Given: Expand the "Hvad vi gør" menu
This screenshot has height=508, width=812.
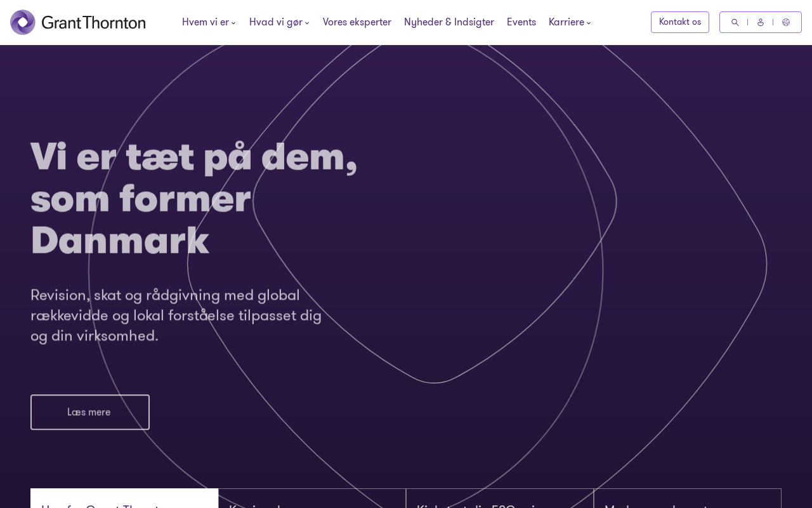Looking at the screenshot, I should [x=279, y=22].
